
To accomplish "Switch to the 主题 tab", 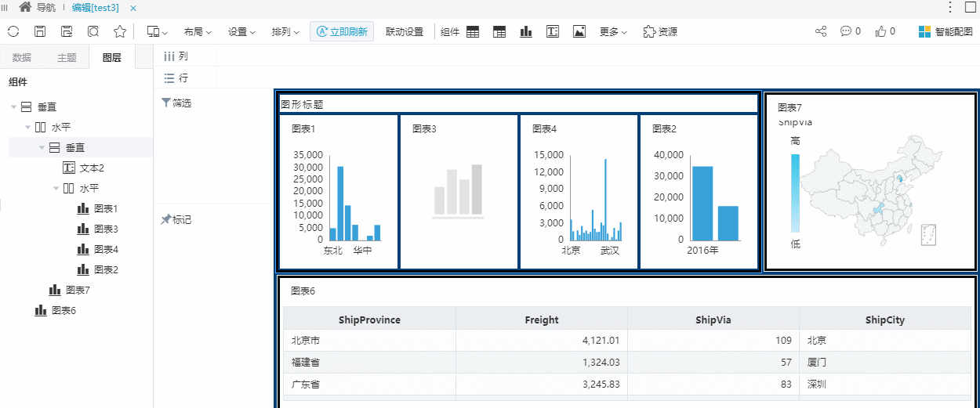I will click(67, 57).
